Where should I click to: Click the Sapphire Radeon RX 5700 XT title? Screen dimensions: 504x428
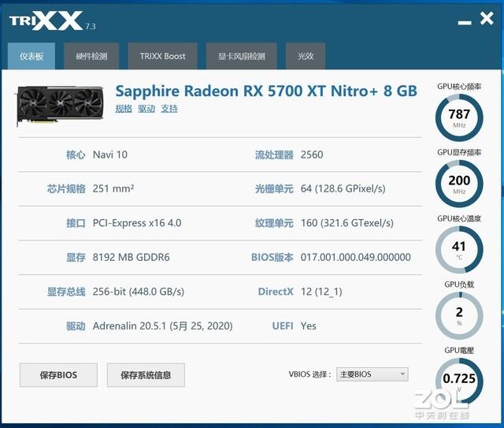pos(266,91)
